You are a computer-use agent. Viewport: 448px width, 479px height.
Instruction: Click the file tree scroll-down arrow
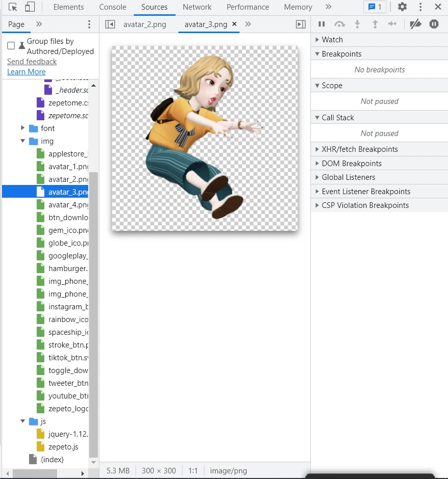click(93, 462)
